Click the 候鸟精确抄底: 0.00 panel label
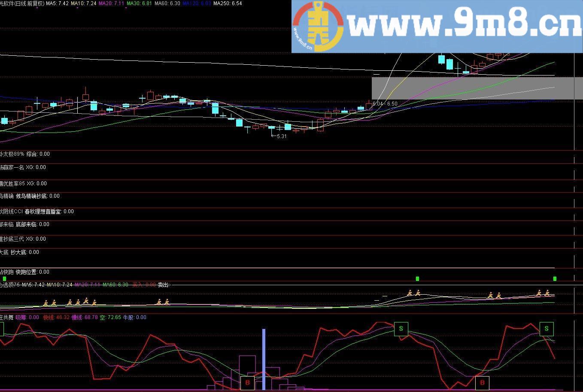The width and height of the screenshot is (583, 392). point(38,196)
